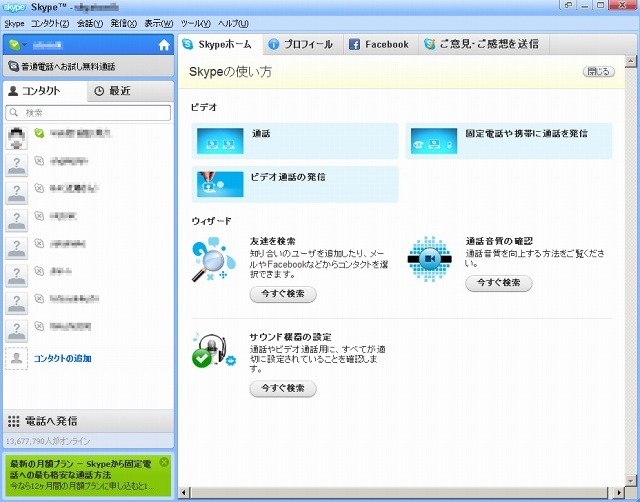Click the 13,677,790人がオンライン status text

pos(48,441)
